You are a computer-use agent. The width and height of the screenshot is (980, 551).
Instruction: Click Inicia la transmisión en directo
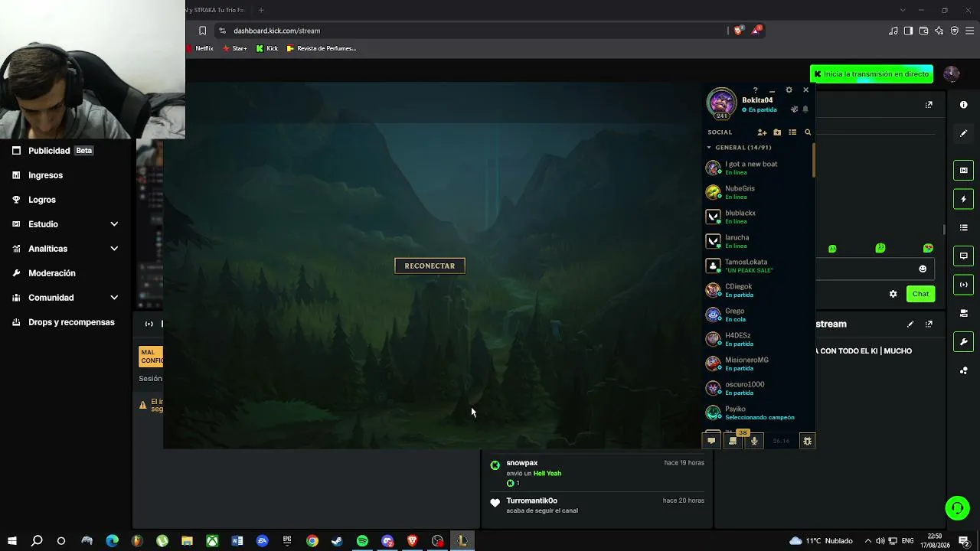[871, 74]
